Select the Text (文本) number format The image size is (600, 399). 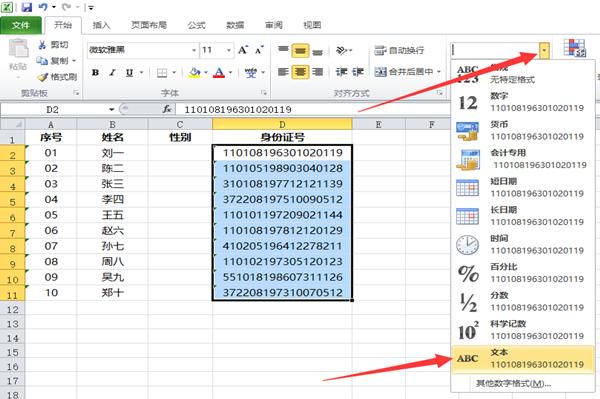(x=523, y=359)
